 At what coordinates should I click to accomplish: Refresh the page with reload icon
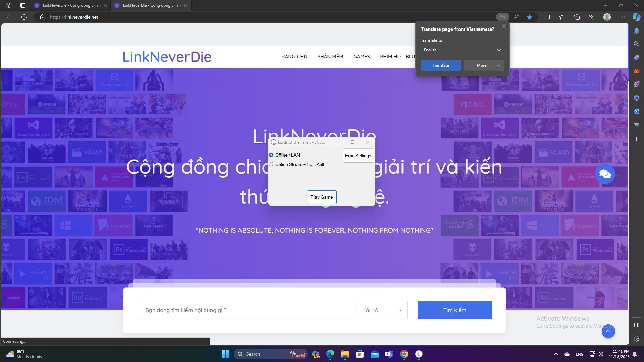[x=24, y=17]
